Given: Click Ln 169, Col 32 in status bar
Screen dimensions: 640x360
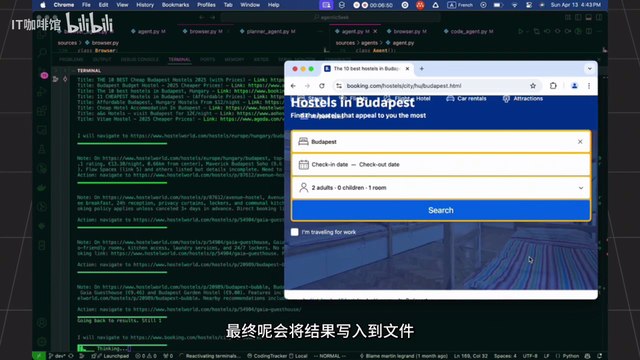Looking at the screenshot, I should tap(471, 356).
